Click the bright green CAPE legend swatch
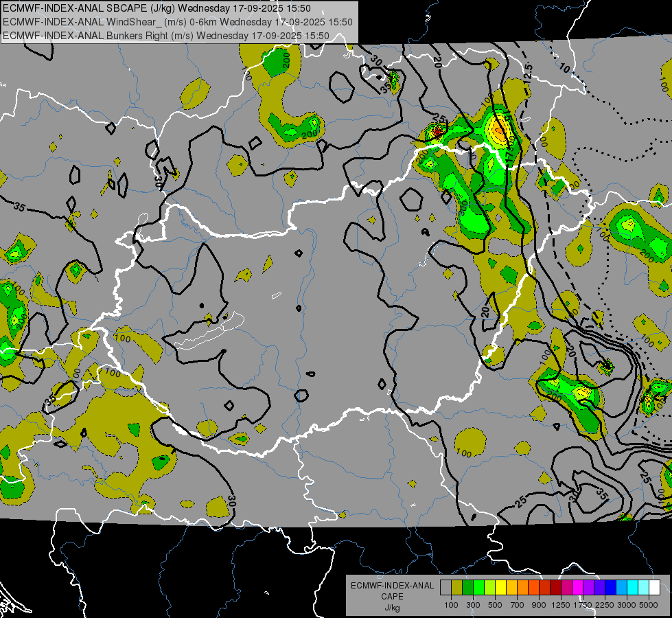 click(478, 587)
